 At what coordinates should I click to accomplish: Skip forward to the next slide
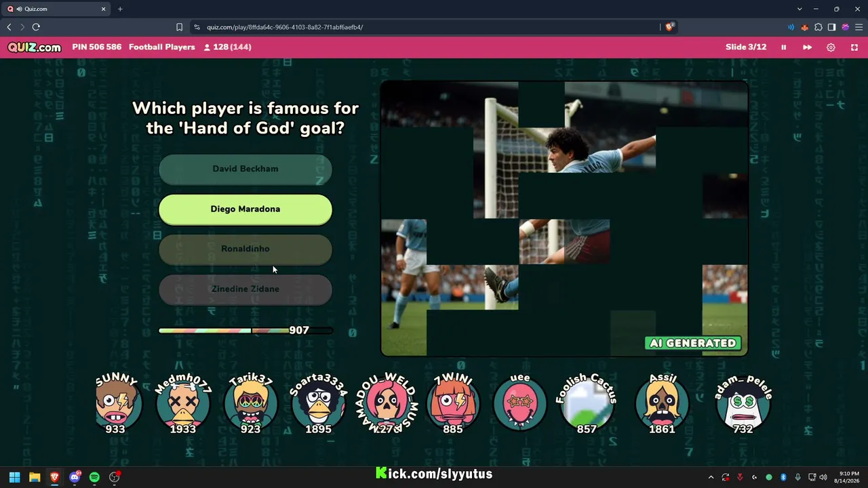pos(807,47)
